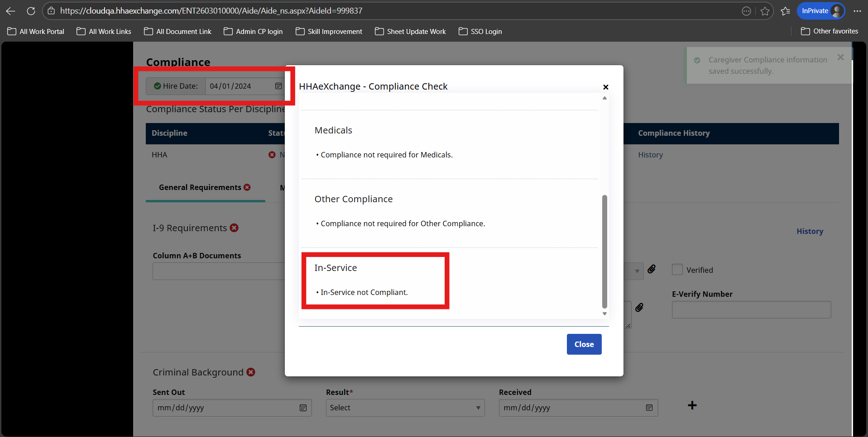The width and height of the screenshot is (868, 437).
Task: Dismiss the Compliance Check dialog with X
Action: click(x=605, y=87)
